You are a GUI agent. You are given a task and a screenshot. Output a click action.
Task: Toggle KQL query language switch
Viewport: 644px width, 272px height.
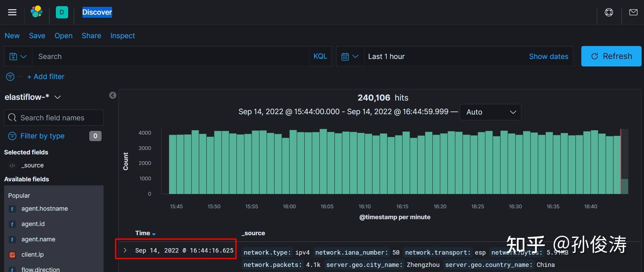pyautogui.click(x=320, y=56)
